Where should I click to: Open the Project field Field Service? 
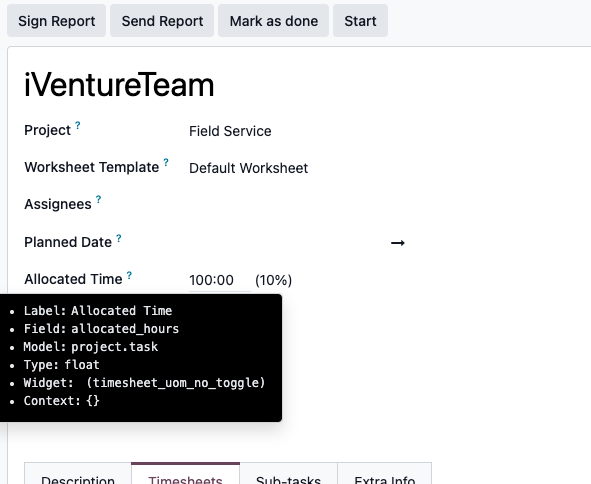coord(230,131)
